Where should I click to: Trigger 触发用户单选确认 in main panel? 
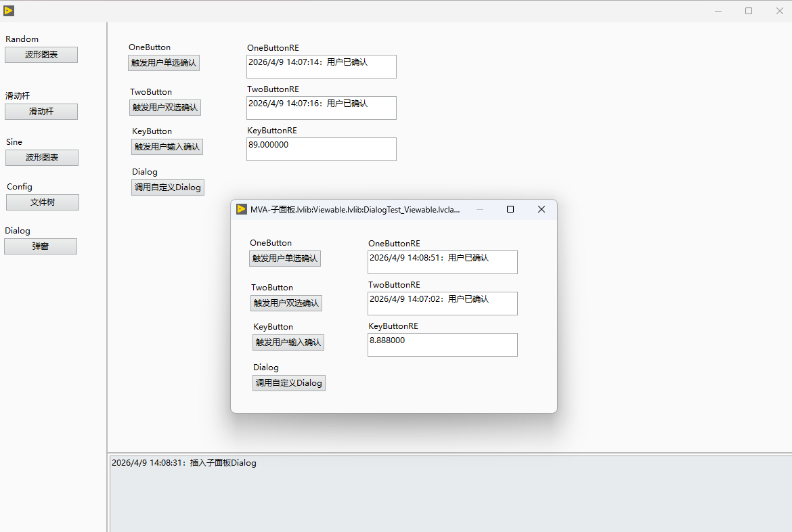pyautogui.click(x=164, y=63)
